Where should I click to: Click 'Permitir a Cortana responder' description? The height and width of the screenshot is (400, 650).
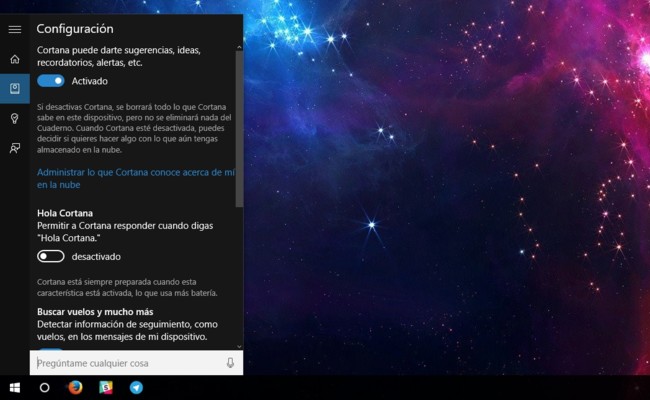point(125,232)
